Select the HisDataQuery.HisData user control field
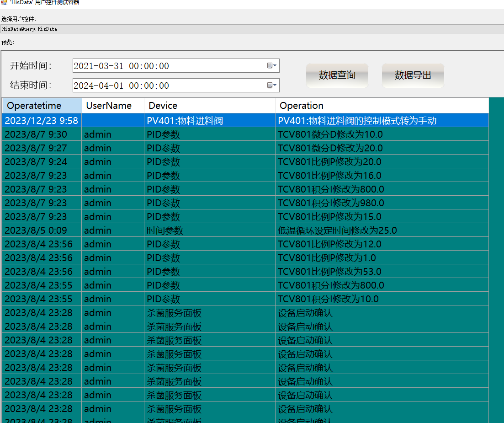This screenshot has height=423, width=504. pos(251,29)
